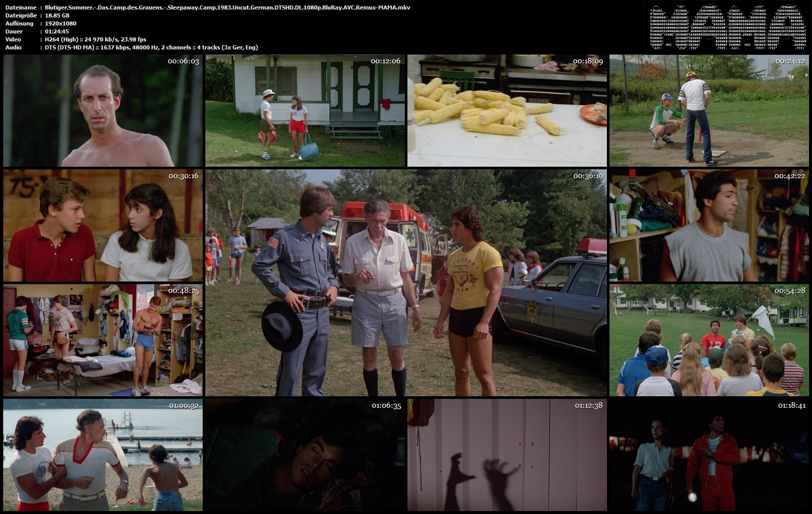Click the 01:18:41 timestamp
The width and height of the screenshot is (812, 514).
pyautogui.click(x=792, y=406)
